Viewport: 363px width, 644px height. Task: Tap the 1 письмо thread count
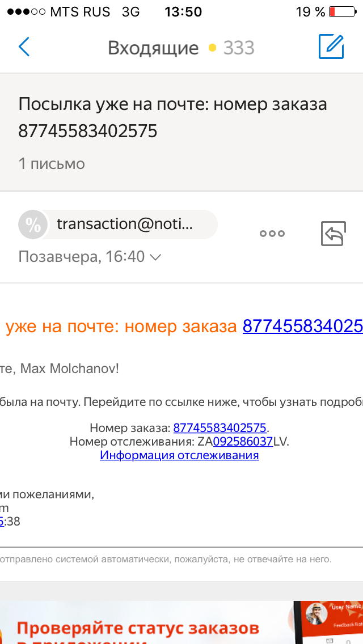pos(52,164)
